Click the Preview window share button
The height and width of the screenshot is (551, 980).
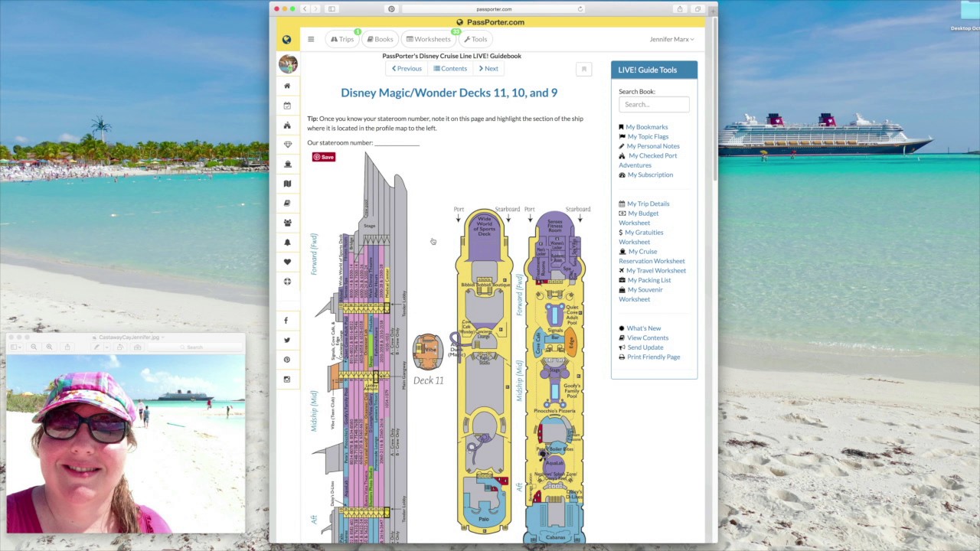[x=67, y=347]
